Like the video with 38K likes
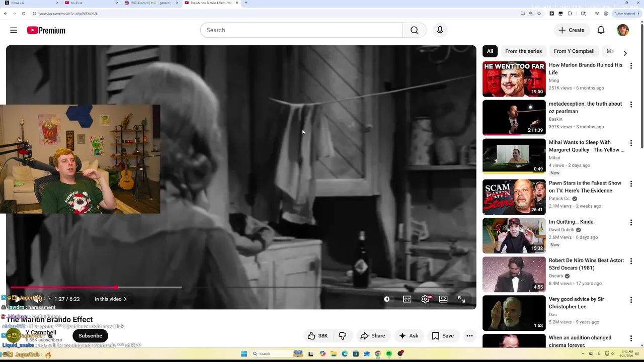Viewport: 644px width, 362px height. click(x=317, y=336)
